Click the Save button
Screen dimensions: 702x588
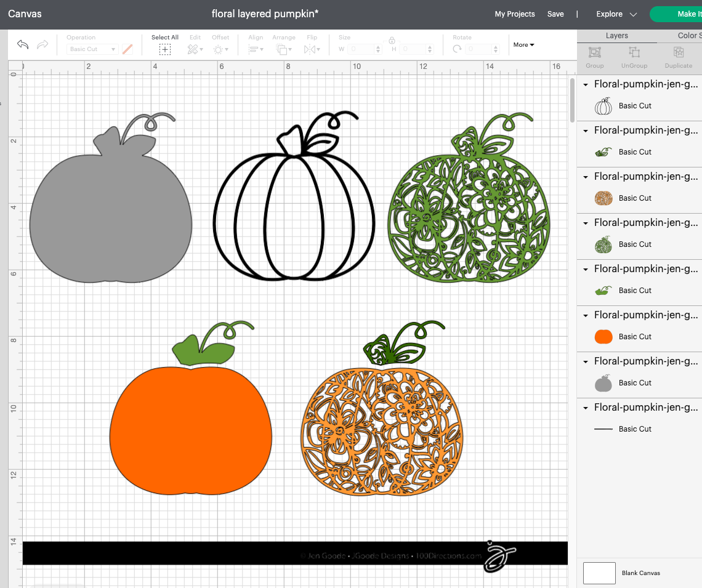555,14
